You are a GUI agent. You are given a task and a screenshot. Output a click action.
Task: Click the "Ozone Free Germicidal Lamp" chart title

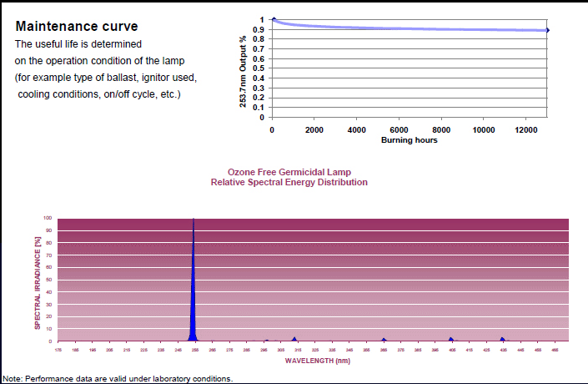289,172
